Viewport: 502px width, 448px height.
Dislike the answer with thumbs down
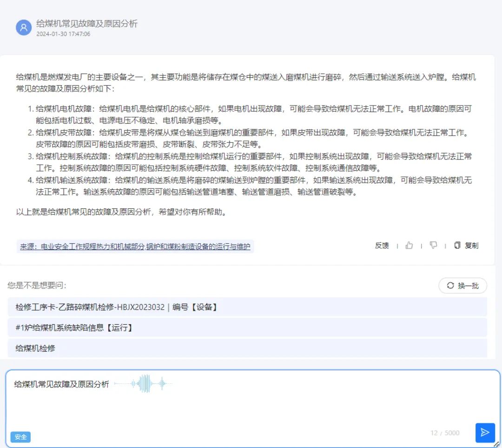point(433,246)
